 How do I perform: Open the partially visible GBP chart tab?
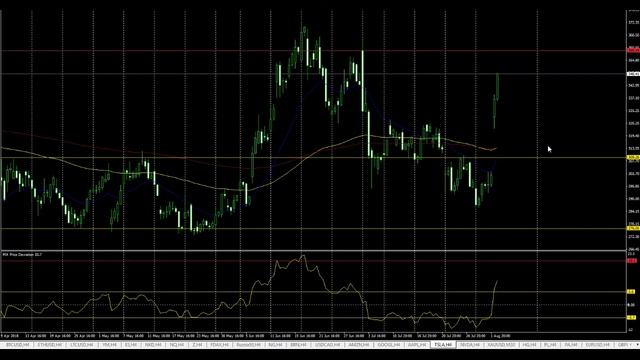pyautogui.click(x=623, y=345)
